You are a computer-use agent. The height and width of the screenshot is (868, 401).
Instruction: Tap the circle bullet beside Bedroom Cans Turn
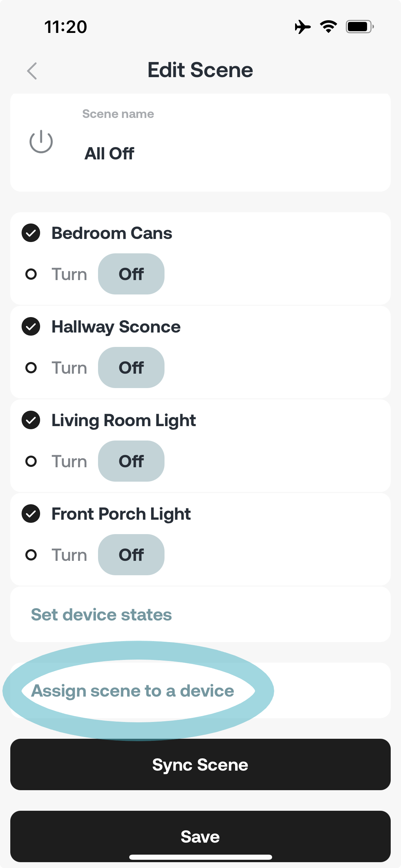point(31,274)
